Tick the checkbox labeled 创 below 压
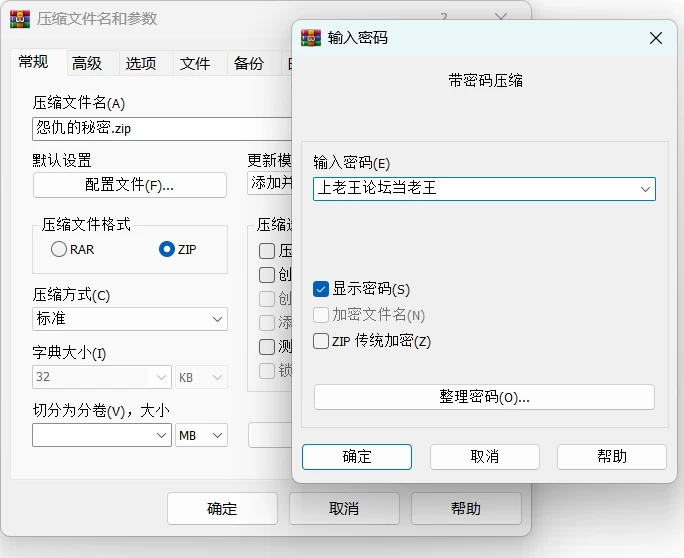Viewport: 684px width, 558px height. coord(267,275)
